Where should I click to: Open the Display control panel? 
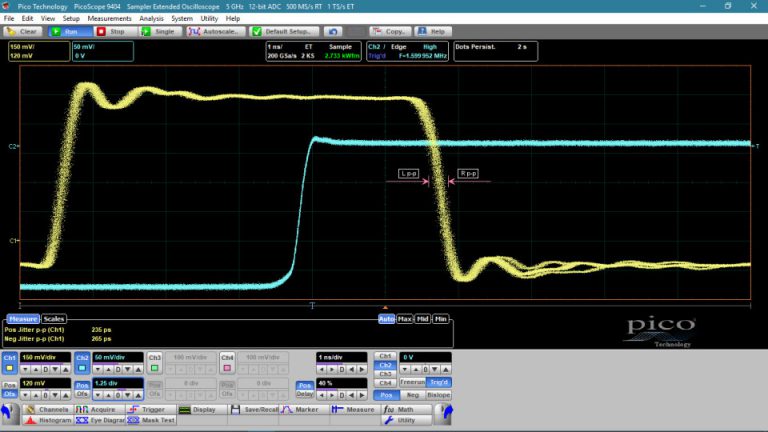pyautogui.click(x=201, y=409)
